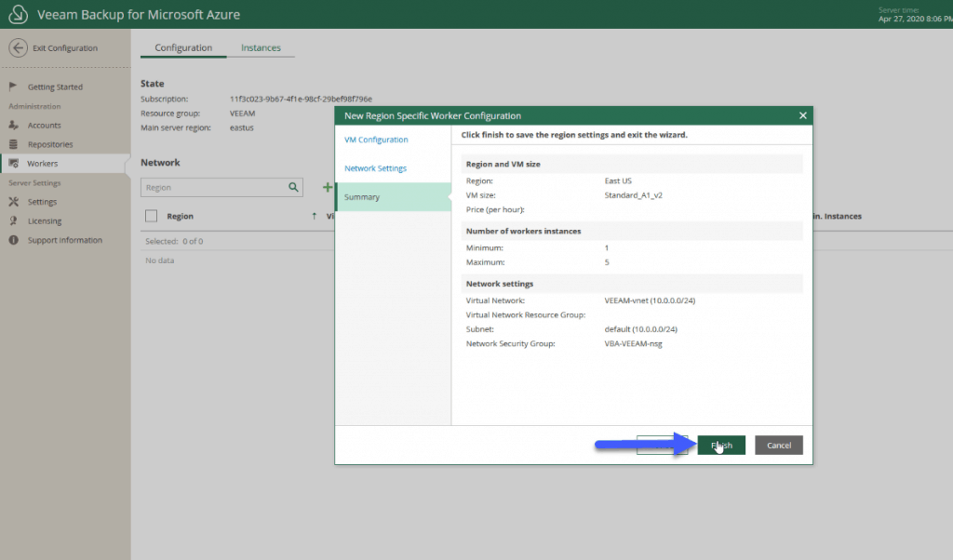Click the eastus main server region value
The height and width of the screenshot is (560, 953).
(x=241, y=127)
